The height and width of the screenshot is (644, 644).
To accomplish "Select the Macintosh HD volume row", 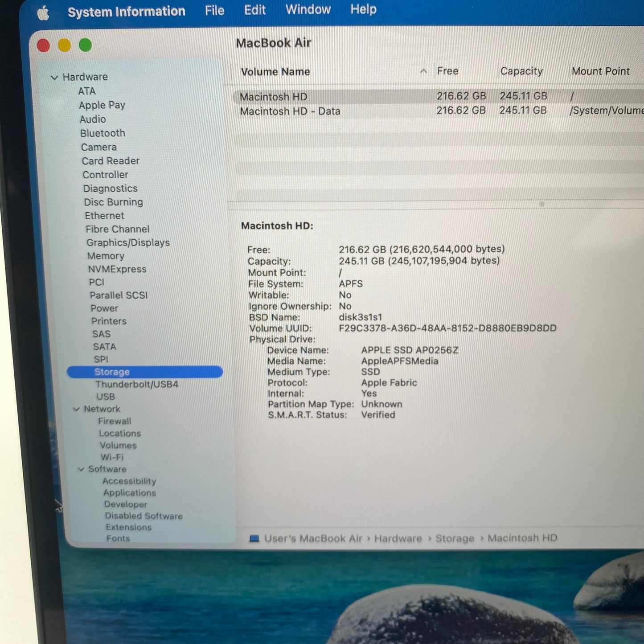I will coord(438,97).
